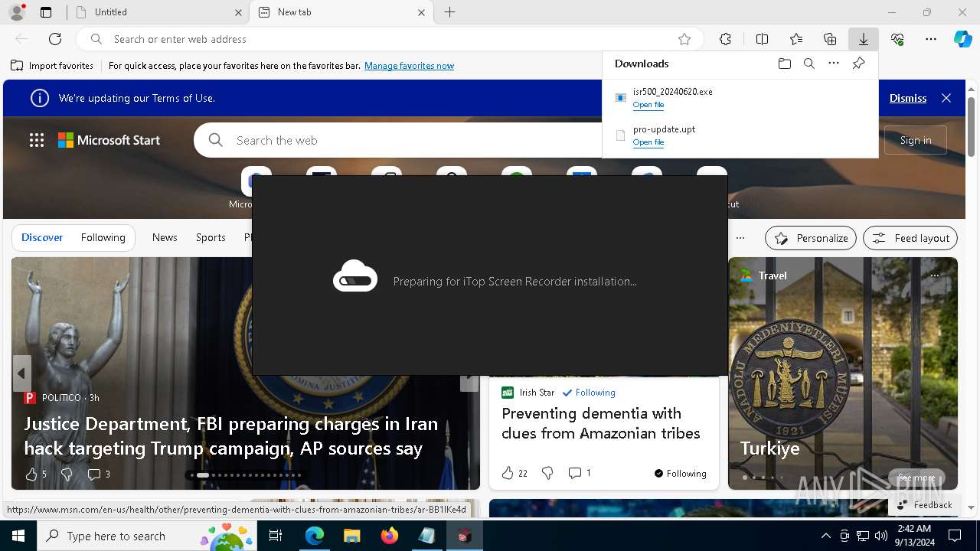Open the Feed layout options

click(x=910, y=238)
